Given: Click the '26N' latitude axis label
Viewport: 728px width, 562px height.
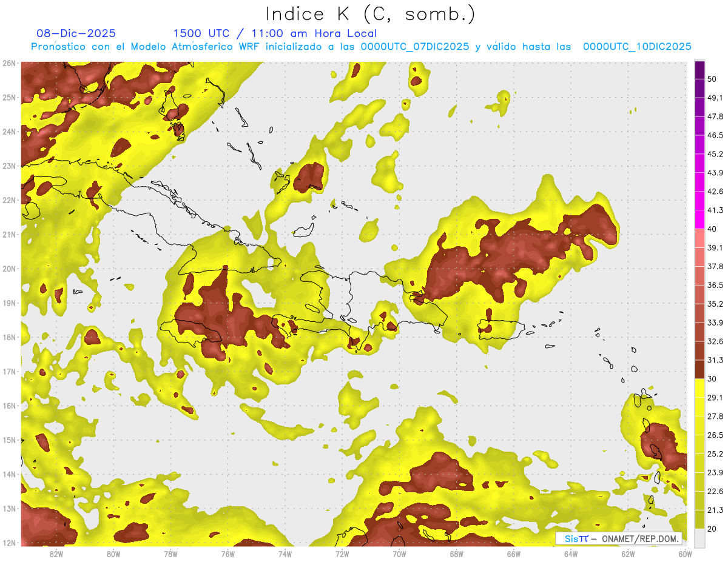Looking at the screenshot, I should (8, 63).
